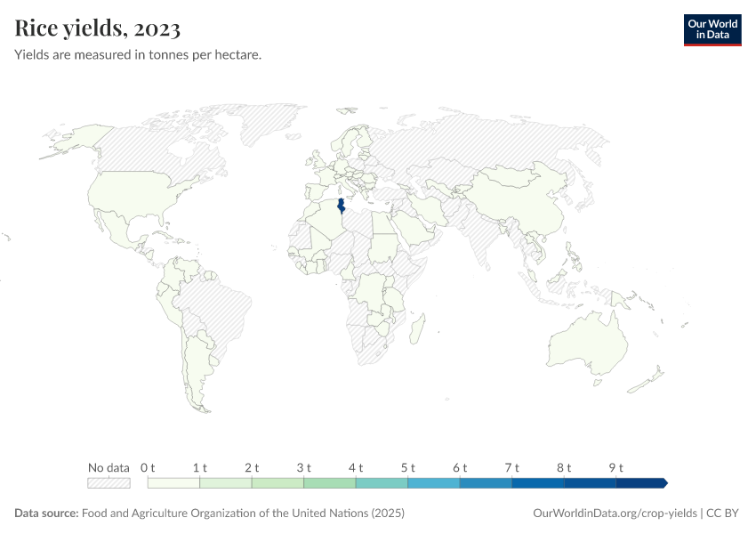The width and height of the screenshot is (756, 534).
Task: Select the 1 t to 2 t legend bin
Action: click(226, 483)
